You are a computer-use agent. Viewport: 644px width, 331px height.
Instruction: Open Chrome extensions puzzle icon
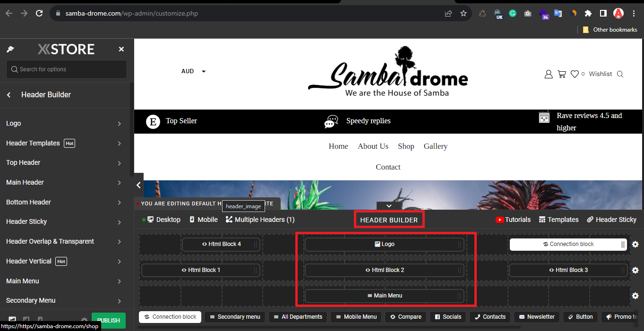pyautogui.click(x=588, y=13)
